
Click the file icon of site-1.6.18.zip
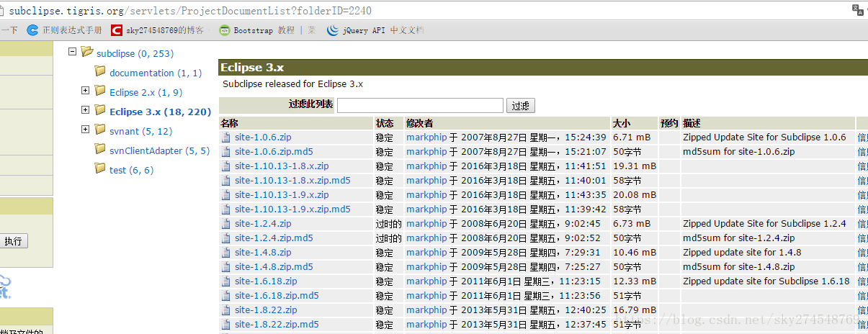coord(226,281)
